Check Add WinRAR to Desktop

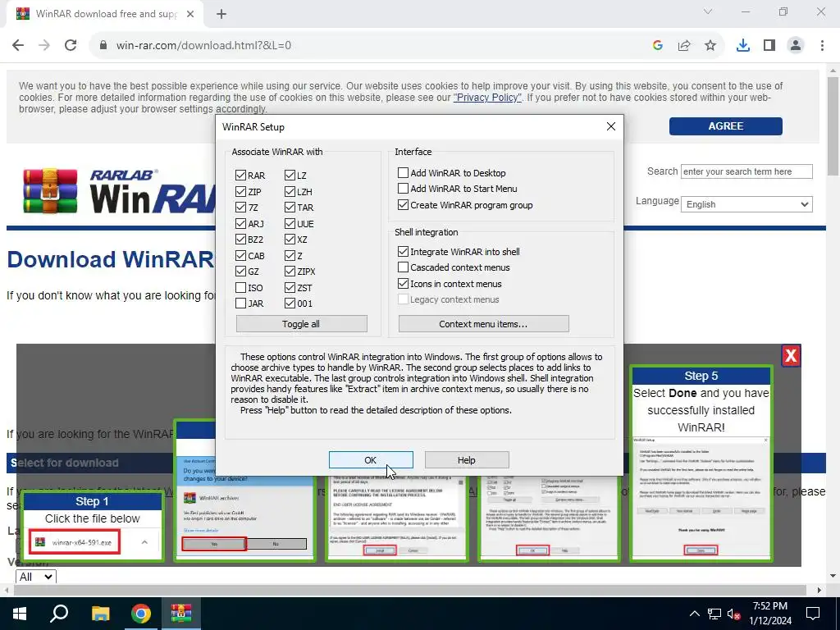403,172
